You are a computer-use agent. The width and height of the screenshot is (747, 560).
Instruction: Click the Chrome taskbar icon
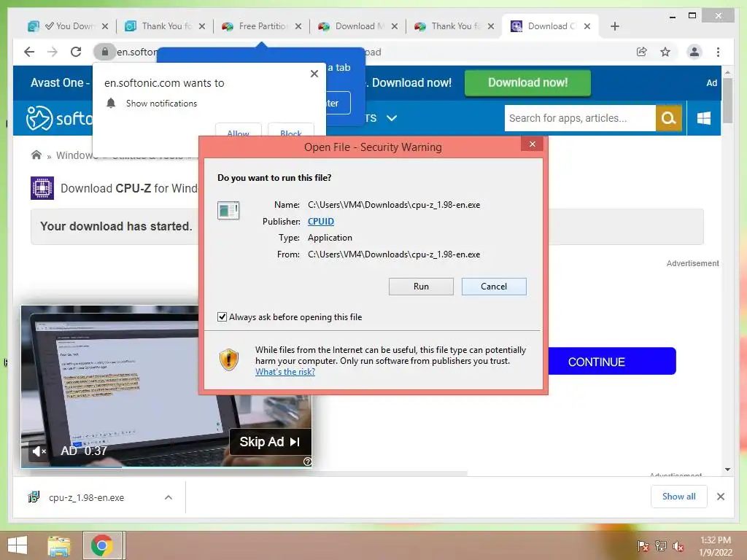pyautogui.click(x=102, y=545)
